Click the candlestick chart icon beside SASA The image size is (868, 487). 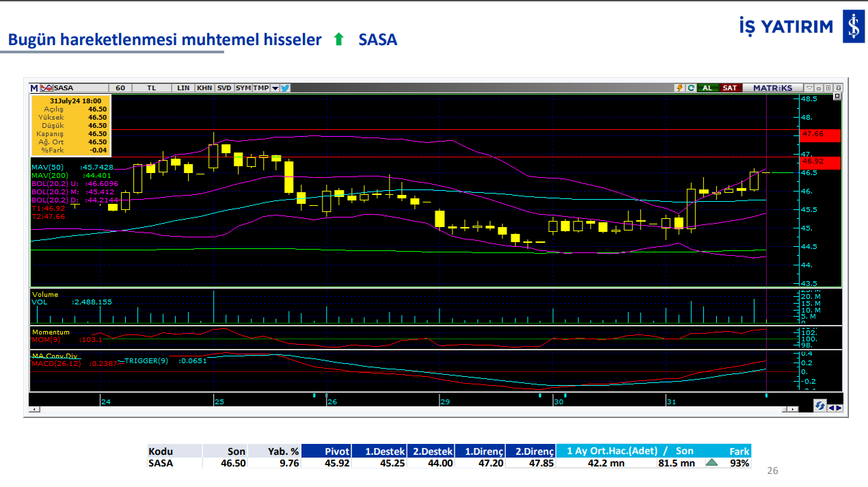point(46,88)
